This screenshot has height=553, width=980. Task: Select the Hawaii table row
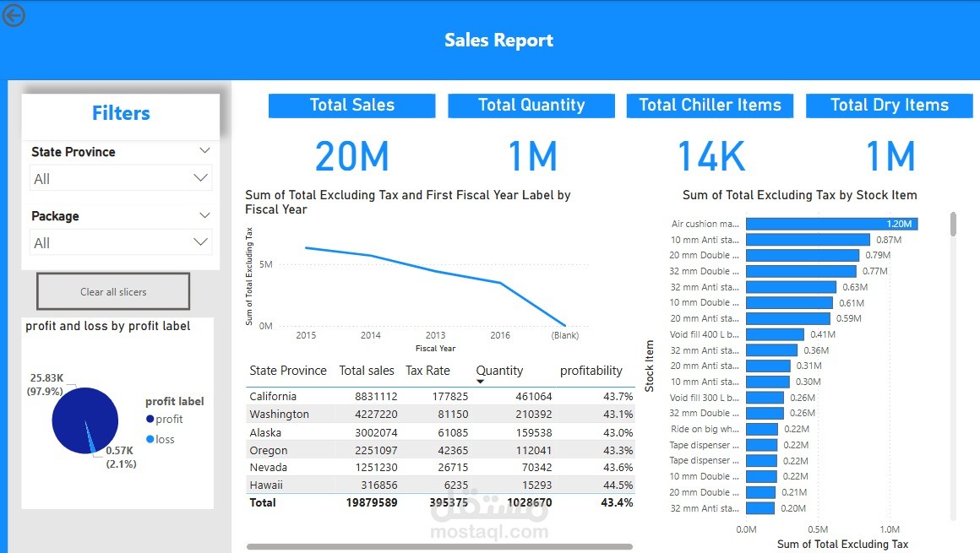(441, 485)
